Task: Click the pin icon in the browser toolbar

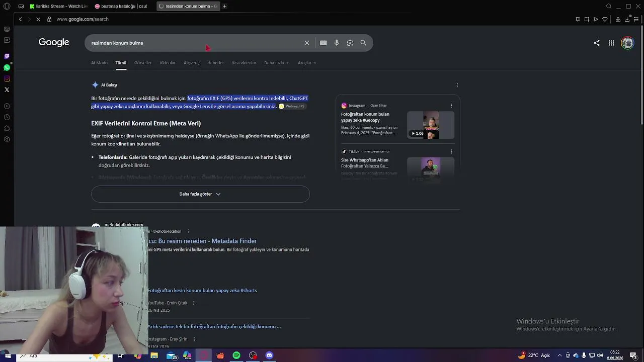Action: 578,19
